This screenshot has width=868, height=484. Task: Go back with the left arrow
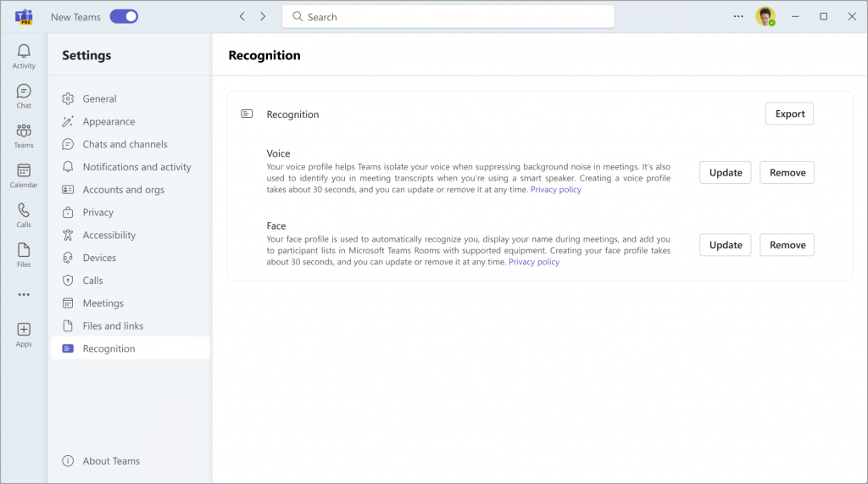242,17
